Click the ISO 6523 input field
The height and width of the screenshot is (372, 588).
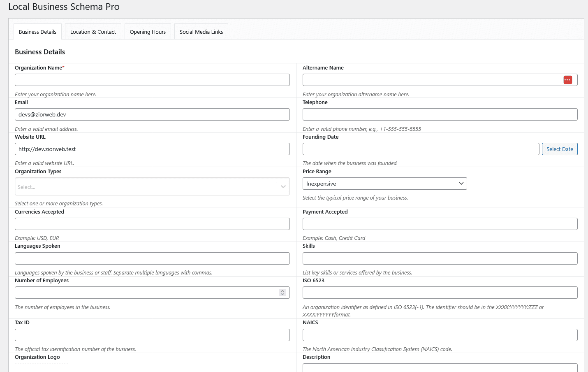coord(440,293)
